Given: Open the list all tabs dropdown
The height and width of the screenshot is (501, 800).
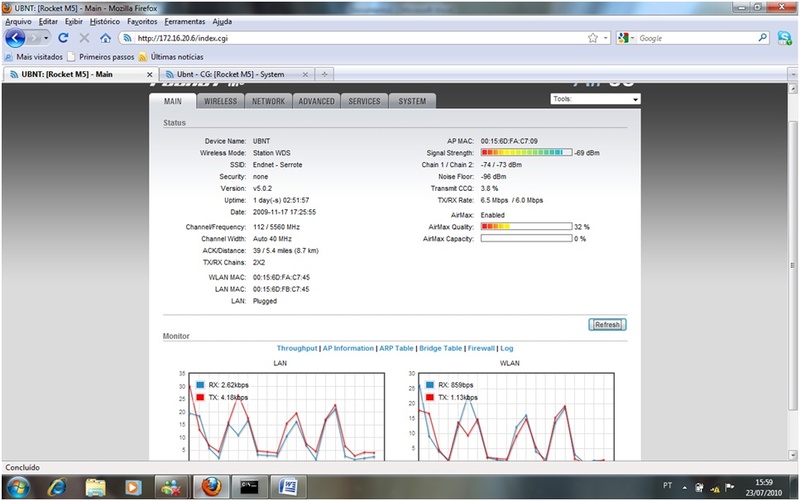Looking at the screenshot, I should pyautogui.click(x=793, y=74).
